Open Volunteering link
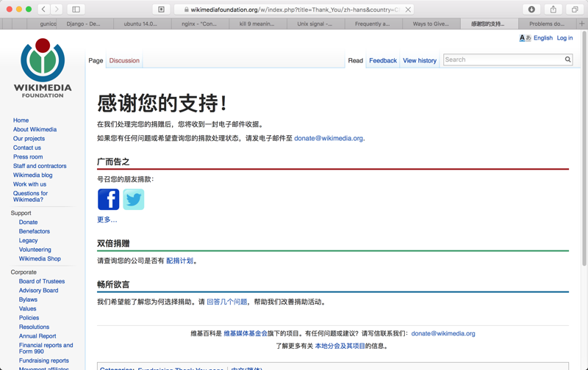This screenshot has height=370, width=588. pos(35,250)
